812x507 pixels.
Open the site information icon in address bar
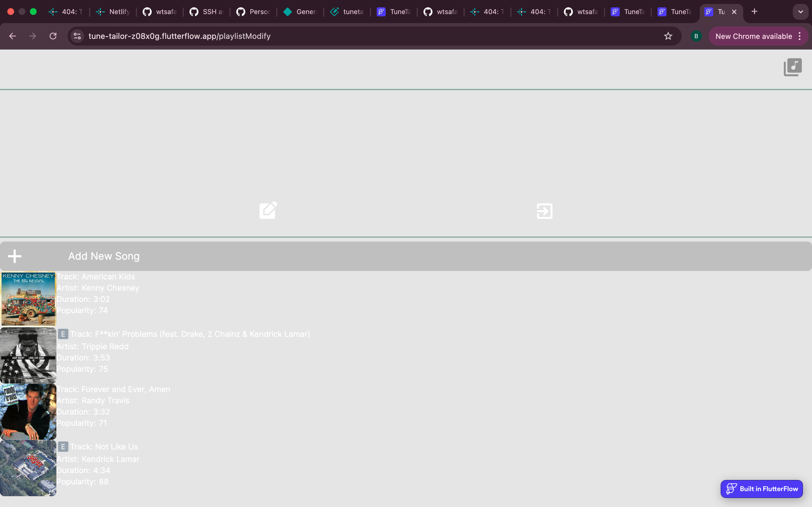click(78, 36)
